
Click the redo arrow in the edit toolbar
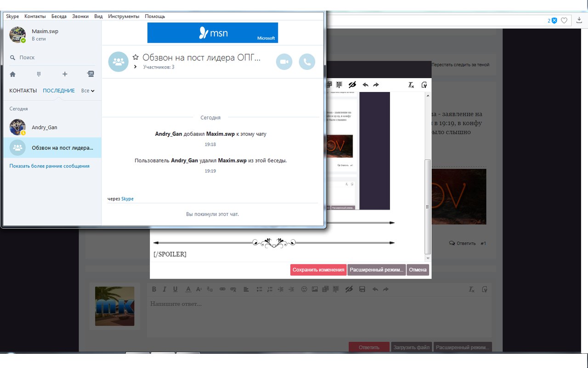tap(376, 85)
